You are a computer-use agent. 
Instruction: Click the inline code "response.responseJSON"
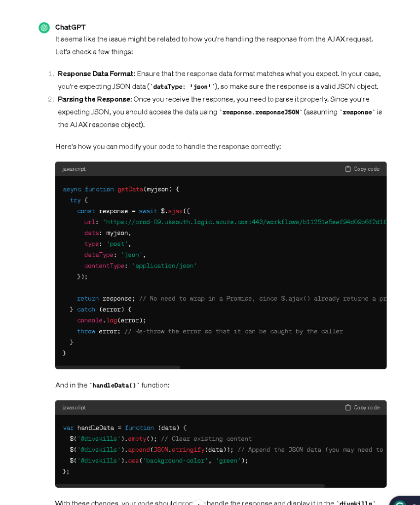coord(261,112)
